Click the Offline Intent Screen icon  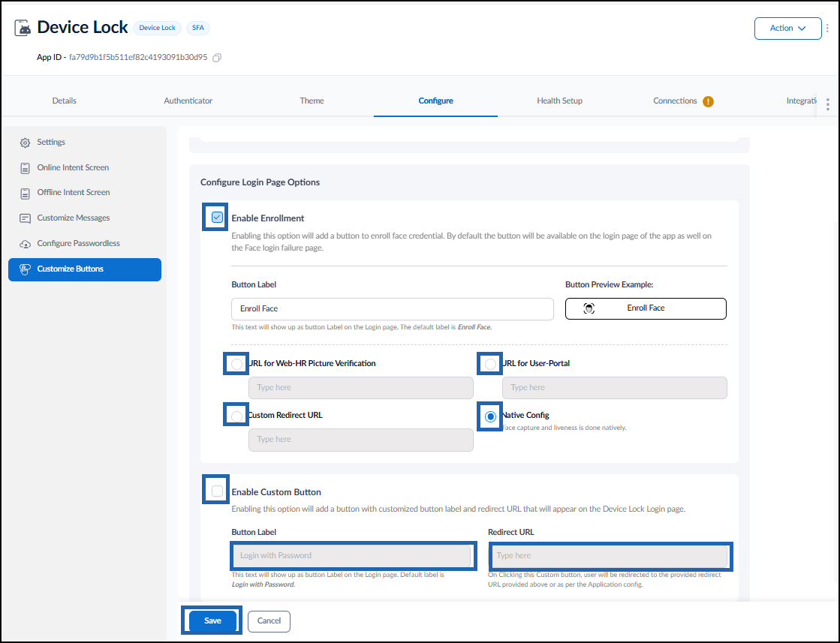(26, 194)
